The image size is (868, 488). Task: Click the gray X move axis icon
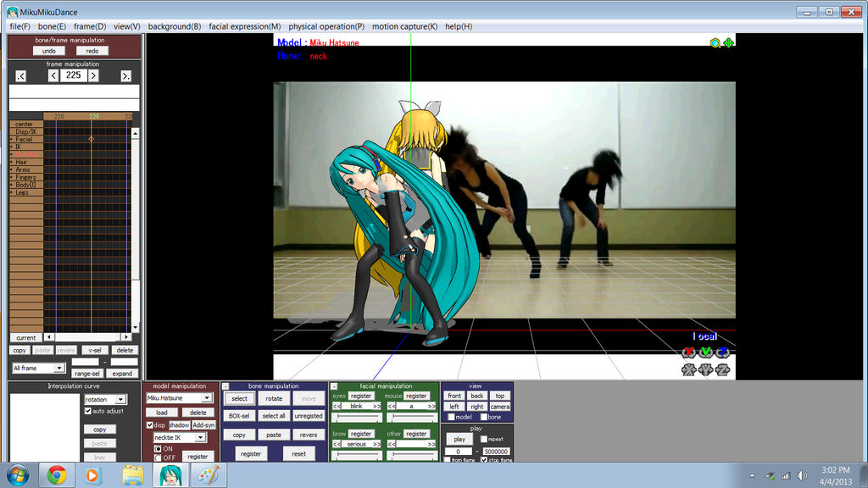pos(688,369)
